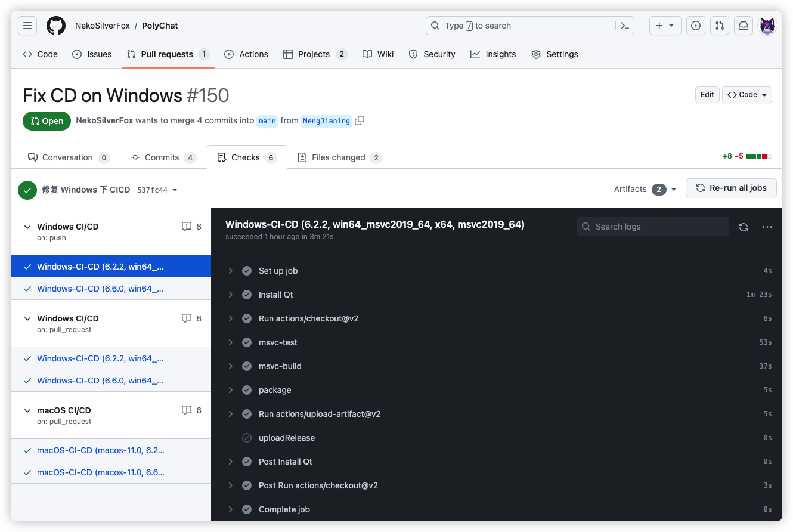
Task: Go to GitHub home via Octocat logo
Action: point(56,26)
